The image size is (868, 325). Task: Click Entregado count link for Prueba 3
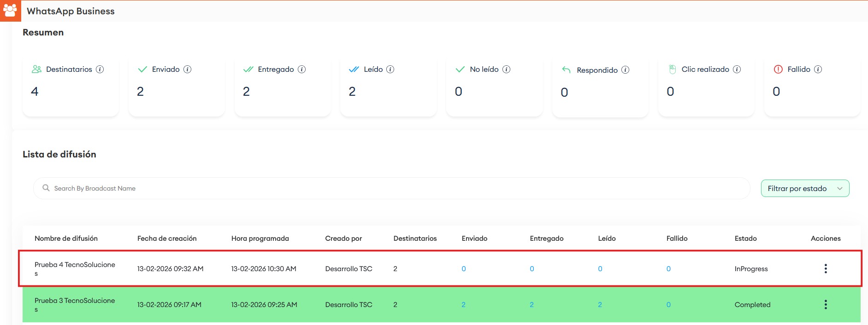531,305
